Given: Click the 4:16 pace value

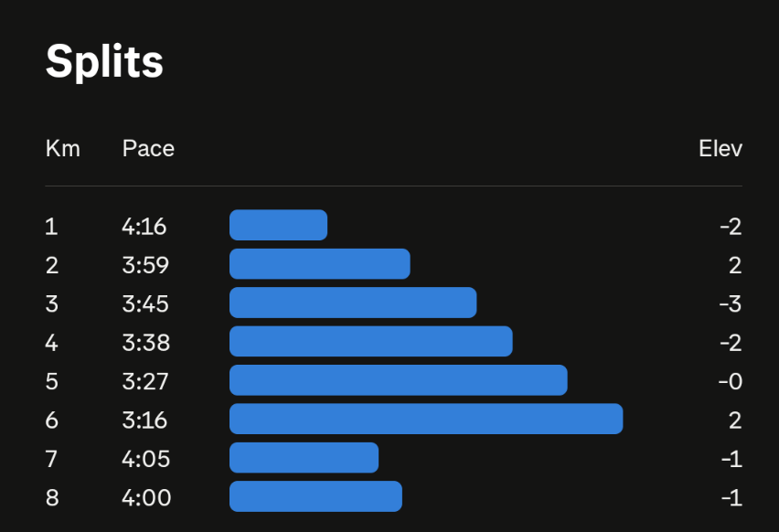Looking at the screenshot, I should coord(144,226).
